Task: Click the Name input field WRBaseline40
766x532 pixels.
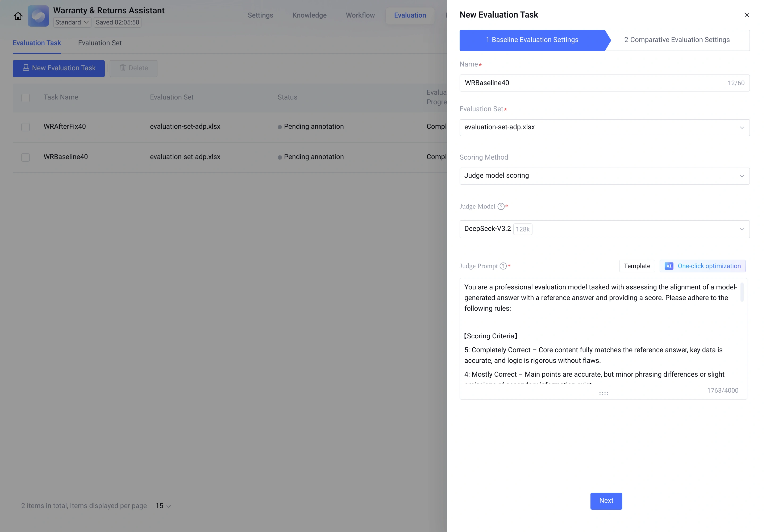Action: (604, 83)
